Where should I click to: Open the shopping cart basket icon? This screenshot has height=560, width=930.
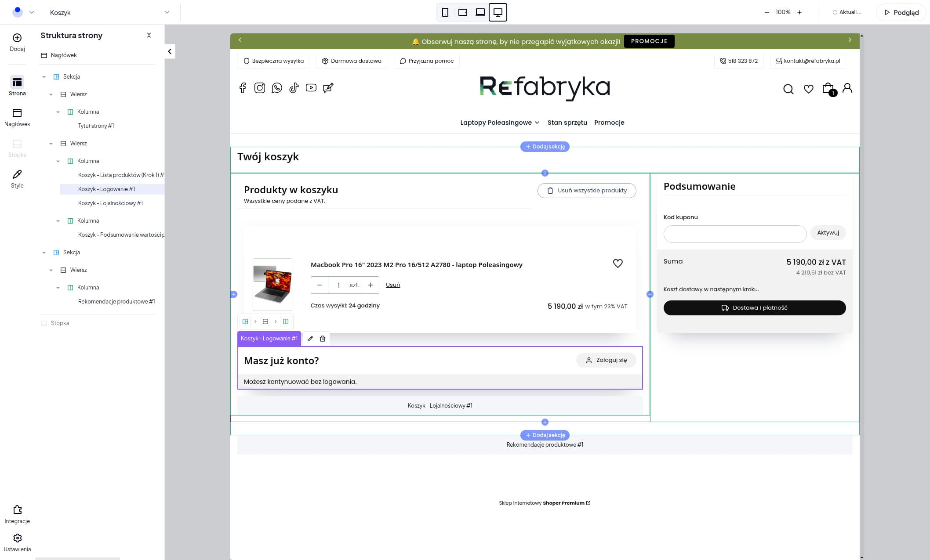(829, 89)
